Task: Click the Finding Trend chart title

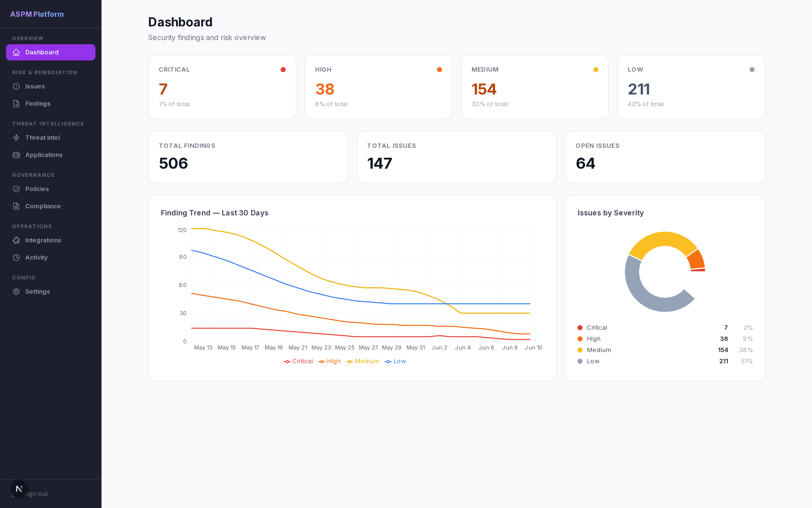Action: [214, 213]
